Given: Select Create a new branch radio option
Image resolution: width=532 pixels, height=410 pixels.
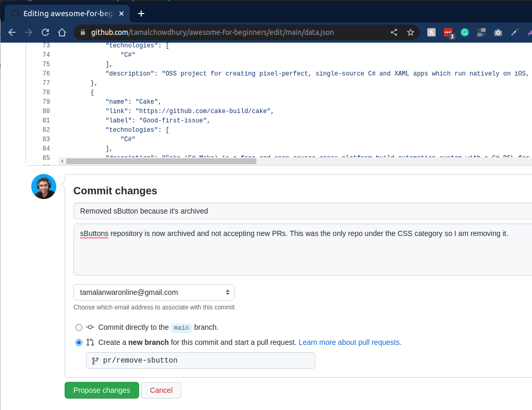Looking at the screenshot, I should (79, 342).
